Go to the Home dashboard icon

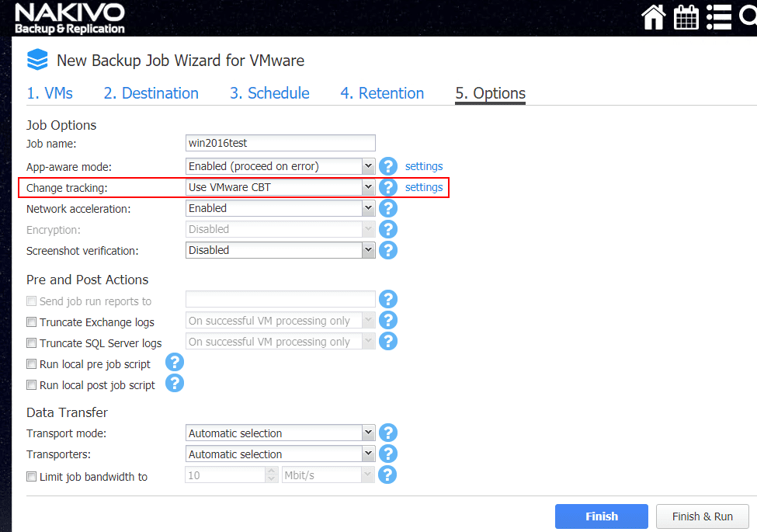click(x=654, y=17)
